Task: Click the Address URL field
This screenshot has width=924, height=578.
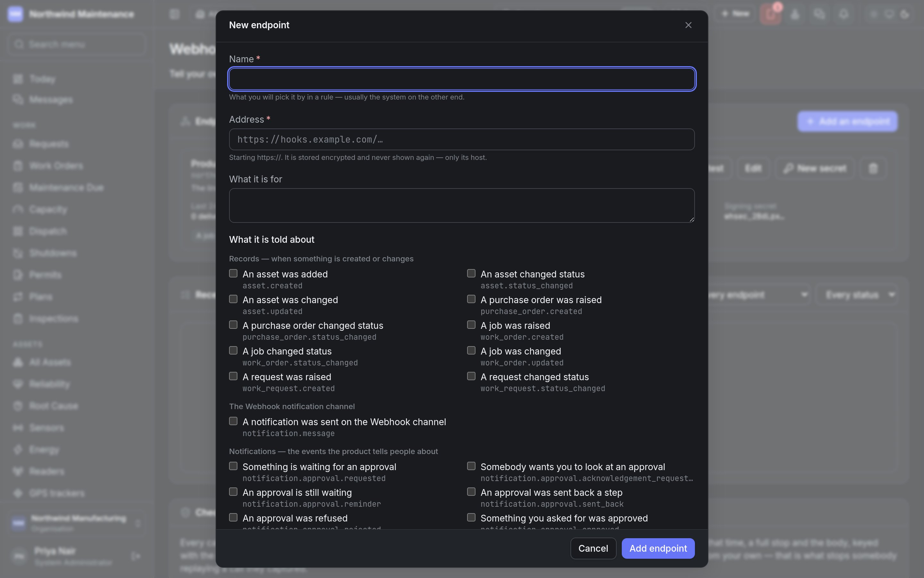Action: point(462,140)
